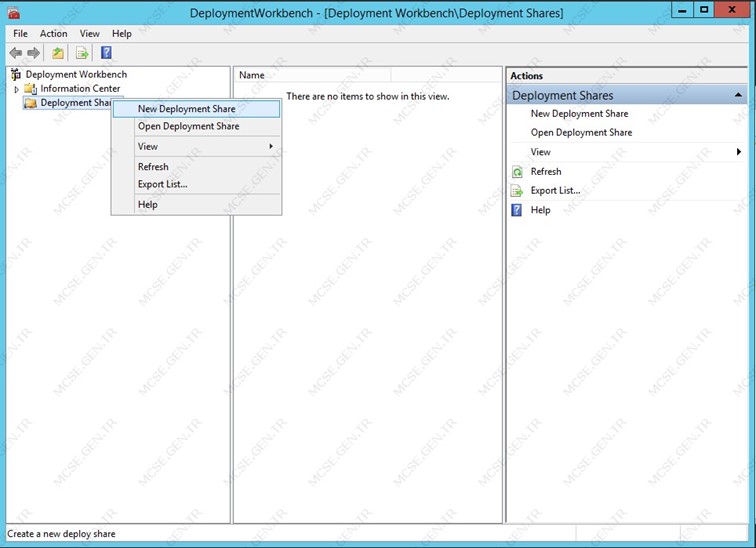Choose New Deployment Share from context menu

click(196, 109)
